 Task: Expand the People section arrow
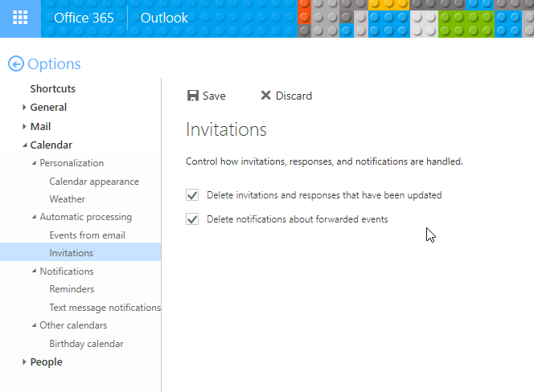(24, 362)
